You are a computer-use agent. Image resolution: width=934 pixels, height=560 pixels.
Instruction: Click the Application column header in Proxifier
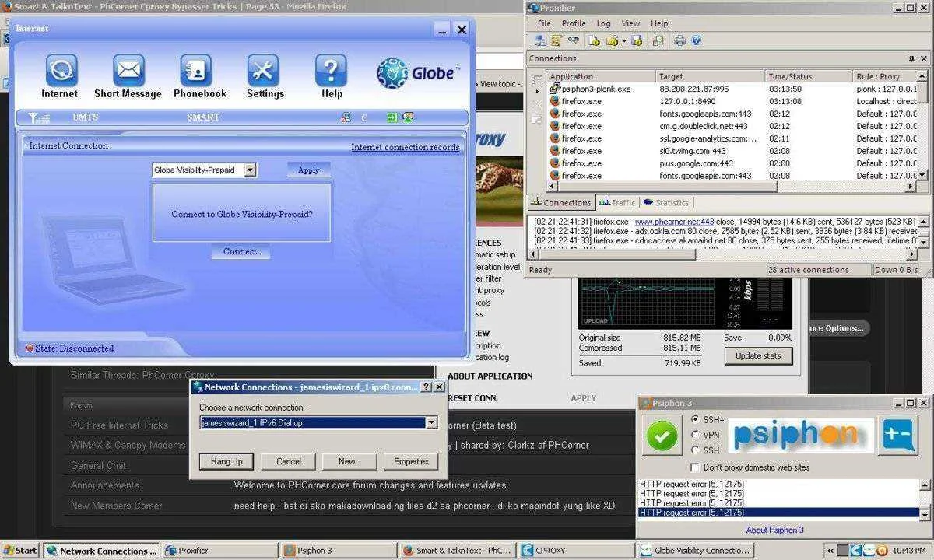click(x=600, y=76)
